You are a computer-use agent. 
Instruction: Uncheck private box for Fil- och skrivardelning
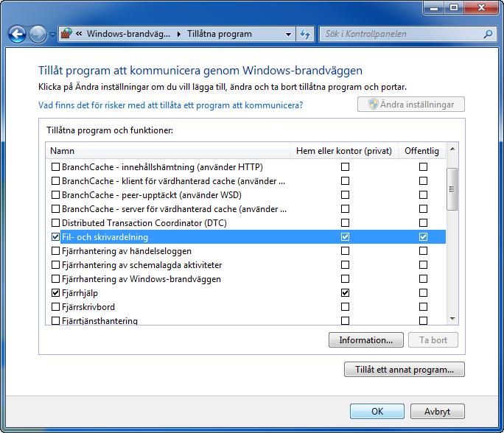pos(346,237)
